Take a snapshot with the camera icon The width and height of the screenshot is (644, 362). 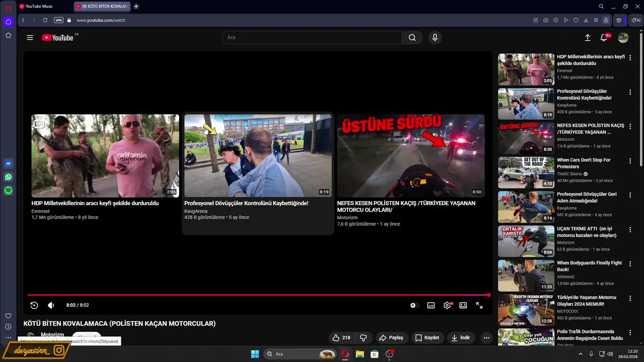(x=546, y=20)
